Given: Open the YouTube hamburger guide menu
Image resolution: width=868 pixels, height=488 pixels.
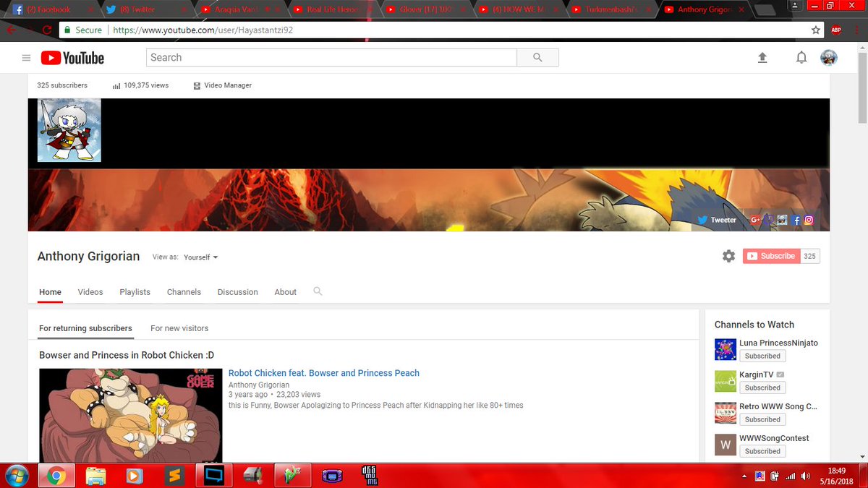Looking at the screenshot, I should pyautogui.click(x=26, y=58).
